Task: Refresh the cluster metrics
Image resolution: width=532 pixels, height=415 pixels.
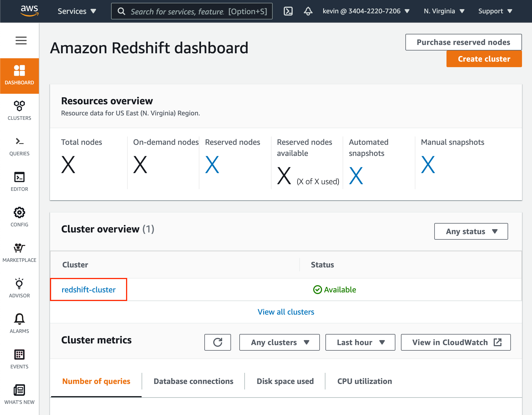Action: click(x=218, y=342)
